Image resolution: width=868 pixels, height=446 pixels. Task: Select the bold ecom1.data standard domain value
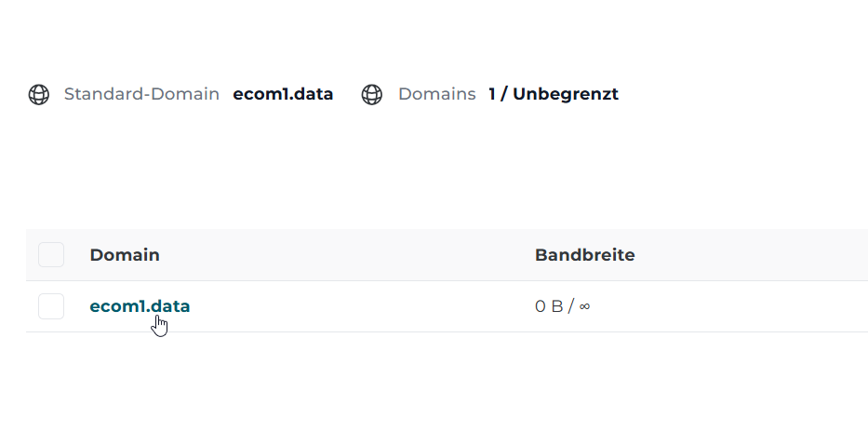click(x=283, y=94)
